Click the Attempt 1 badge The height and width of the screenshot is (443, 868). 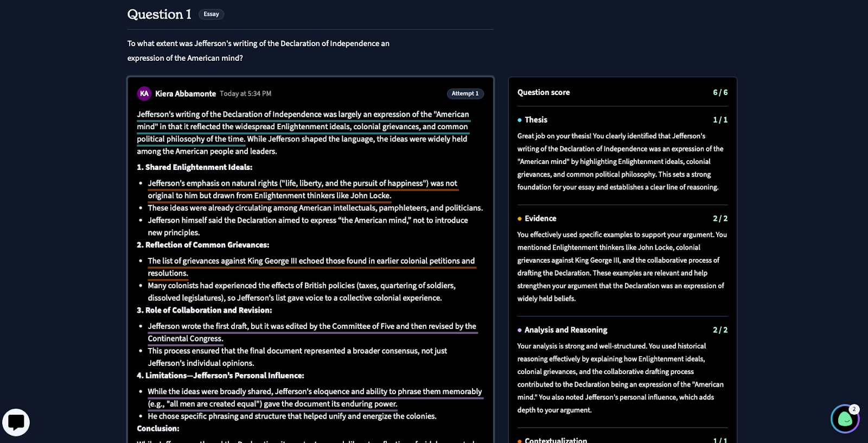[465, 93]
